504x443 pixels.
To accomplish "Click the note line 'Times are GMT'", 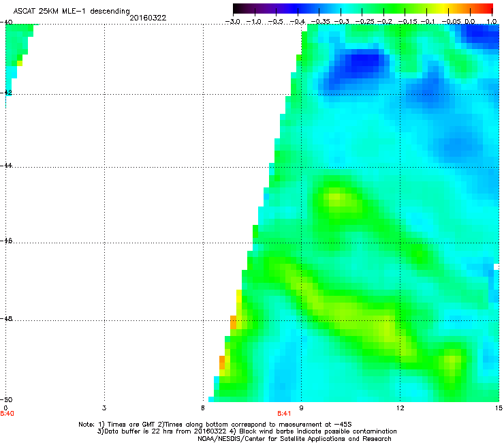I will tap(215, 425).
